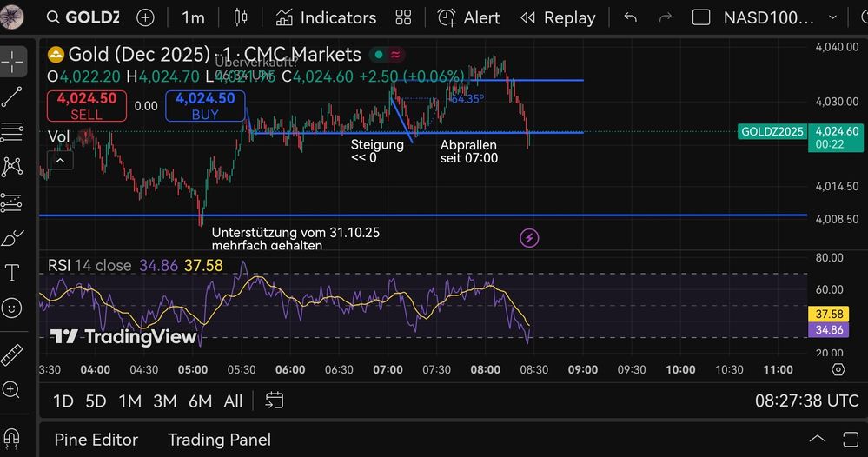This screenshot has height=457, width=868.
Task: Select the crosshair cursor tool
Action: pos(12,61)
